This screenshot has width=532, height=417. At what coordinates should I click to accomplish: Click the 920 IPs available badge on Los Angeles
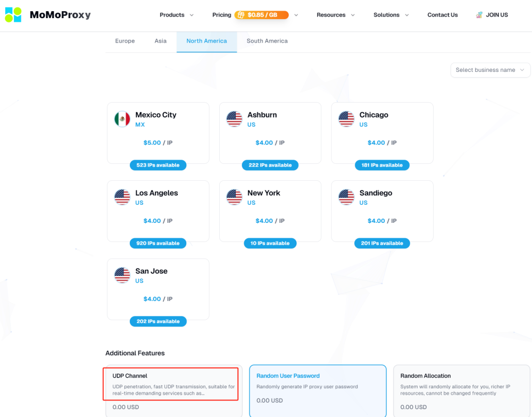(x=158, y=243)
